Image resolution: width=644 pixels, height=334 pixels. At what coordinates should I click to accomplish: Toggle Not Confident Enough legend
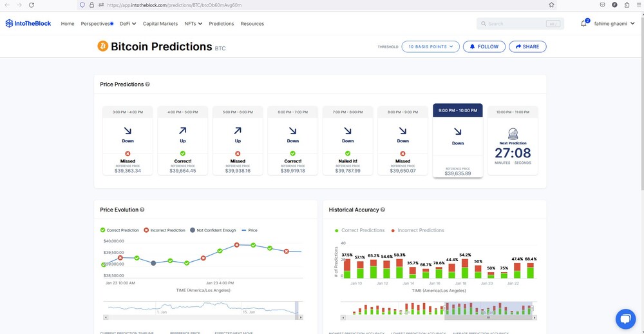coord(213,230)
